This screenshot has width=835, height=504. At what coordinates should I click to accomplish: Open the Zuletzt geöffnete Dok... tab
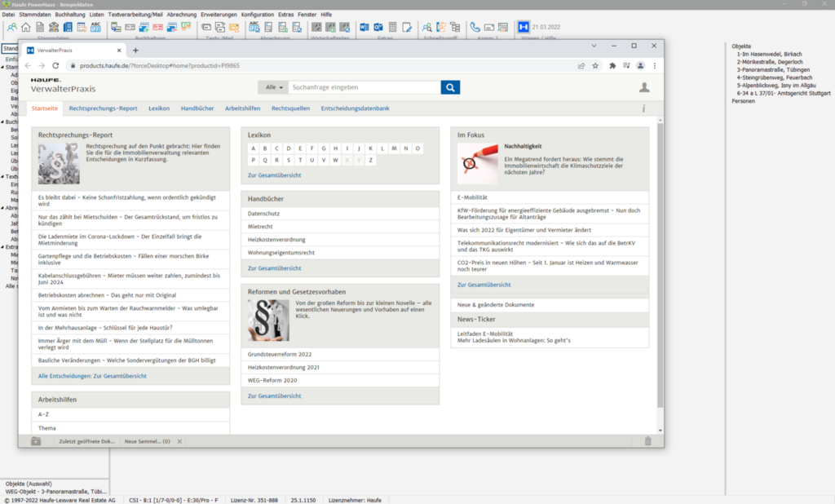86,441
